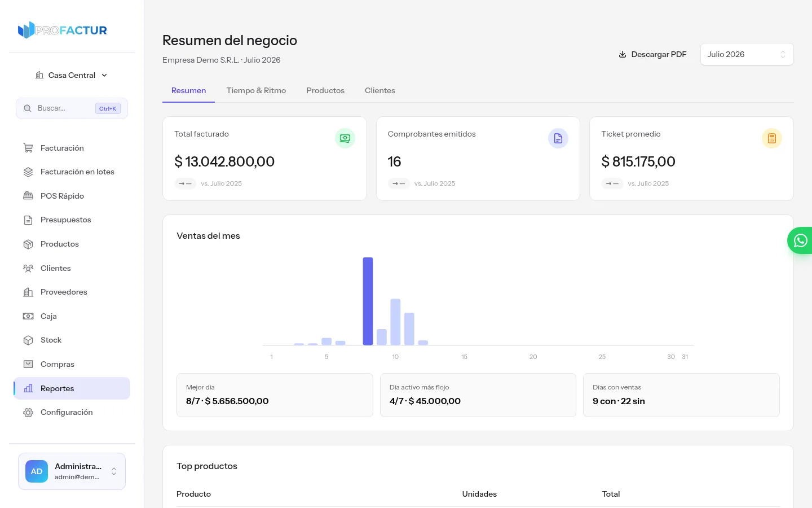This screenshot has width=812, height=508.
Task: Click the Total column header in Top productos
Action: pyautogui.click(x=611, y=494)
